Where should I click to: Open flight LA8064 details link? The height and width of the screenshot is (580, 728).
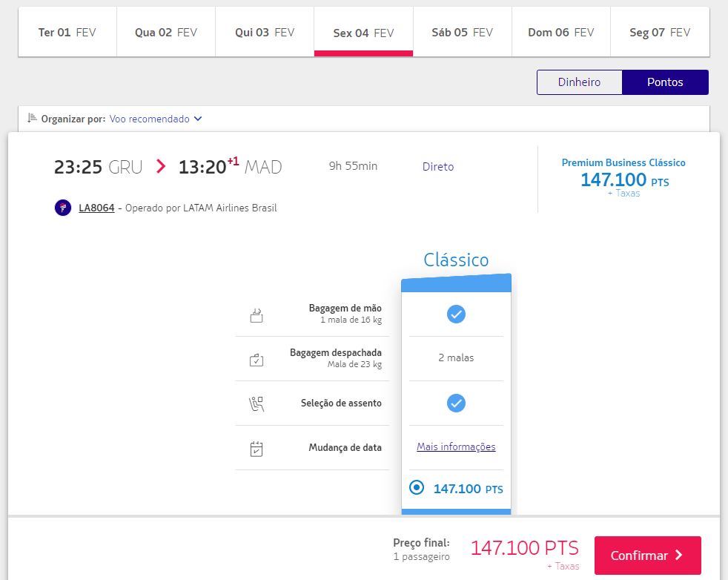(x=96, y=208)
